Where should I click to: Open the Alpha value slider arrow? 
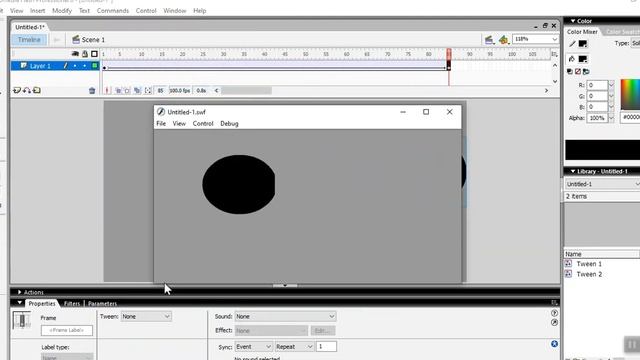[x=611, y=118]
